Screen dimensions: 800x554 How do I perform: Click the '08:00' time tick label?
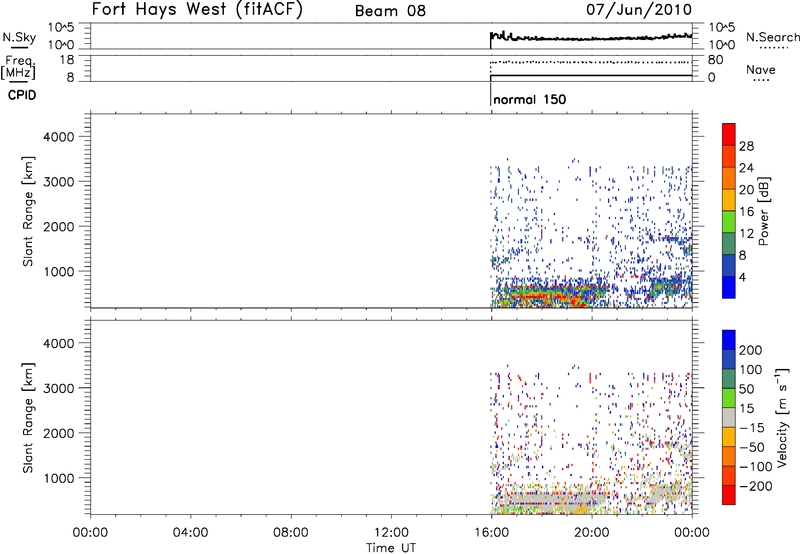point(291,533)
